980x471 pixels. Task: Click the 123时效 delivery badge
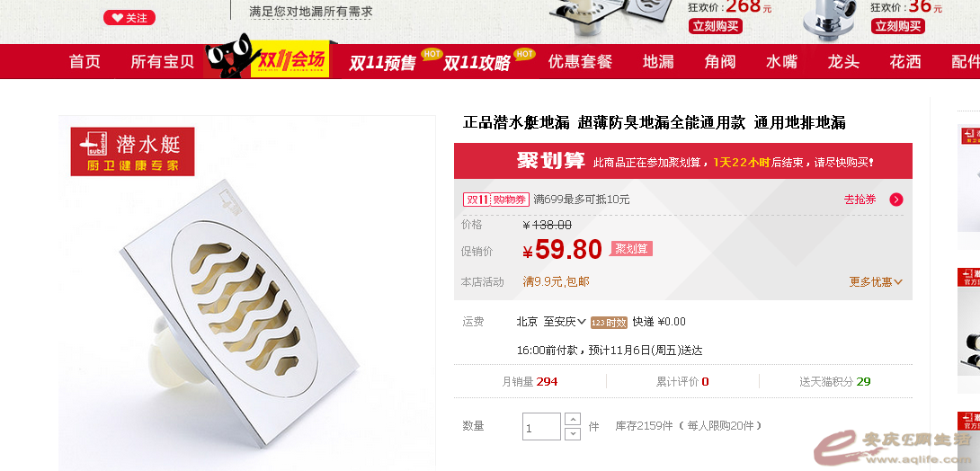(x=609, y=323)
